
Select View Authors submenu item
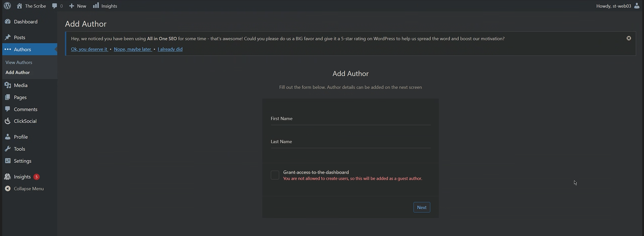pos(19,62)
